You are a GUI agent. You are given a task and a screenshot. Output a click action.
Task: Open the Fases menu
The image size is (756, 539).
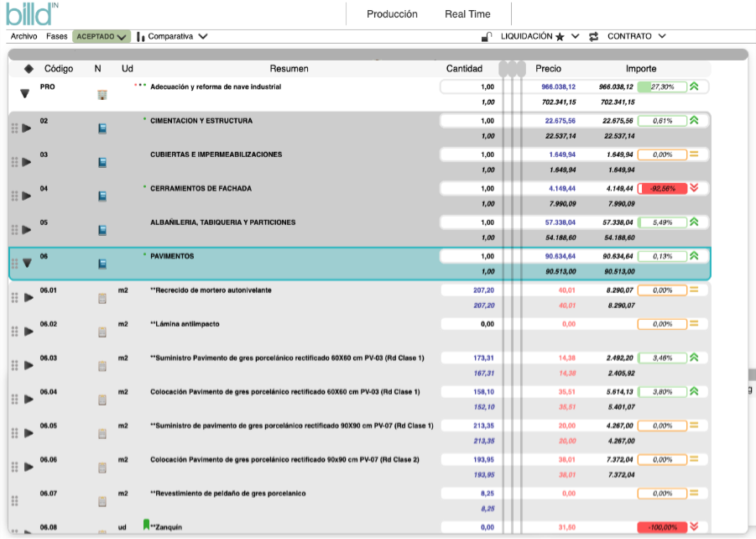pyautogui.click(x=57, y=37)
